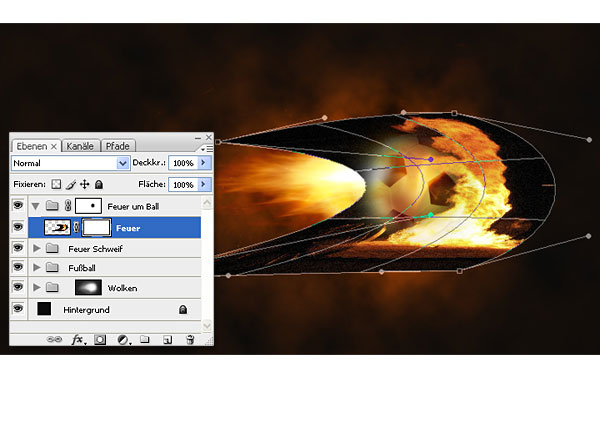Hide the Feuer layer
This screenshot has height=427, width=600.
(18, 227)
